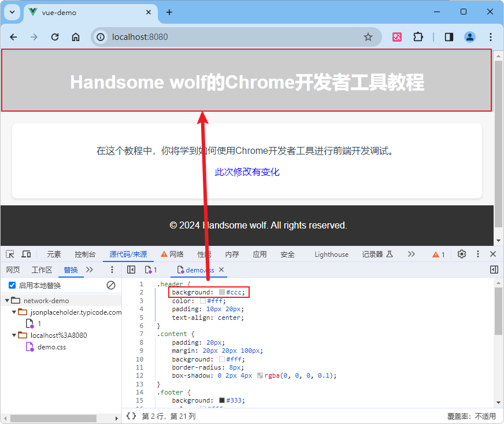The height and width of the screenshot is (424, 504).
Task: Click the DevTools warning count badge
Action: [439, 255]
